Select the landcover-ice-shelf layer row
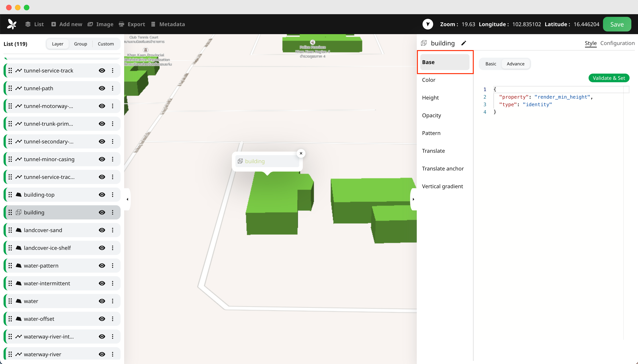Image resolution: width=638 pixels, height=364 pixels. pos(62,248)
